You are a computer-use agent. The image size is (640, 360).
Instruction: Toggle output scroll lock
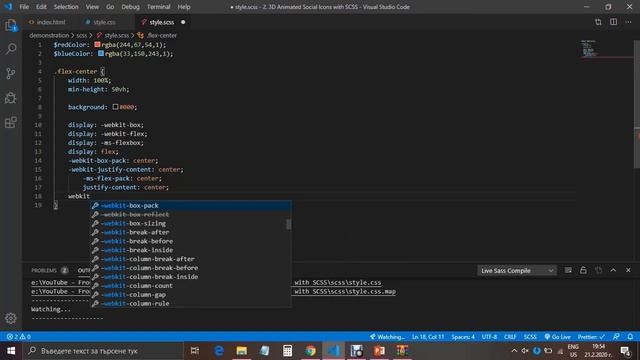(x=583, y=270)
